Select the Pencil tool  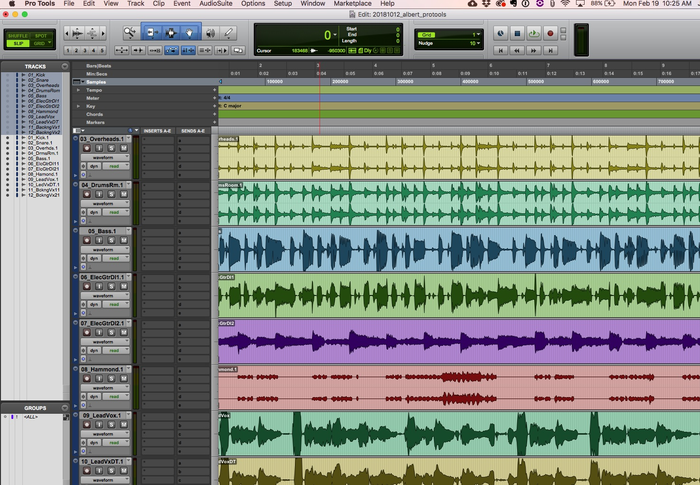click(x=229, y=33)
